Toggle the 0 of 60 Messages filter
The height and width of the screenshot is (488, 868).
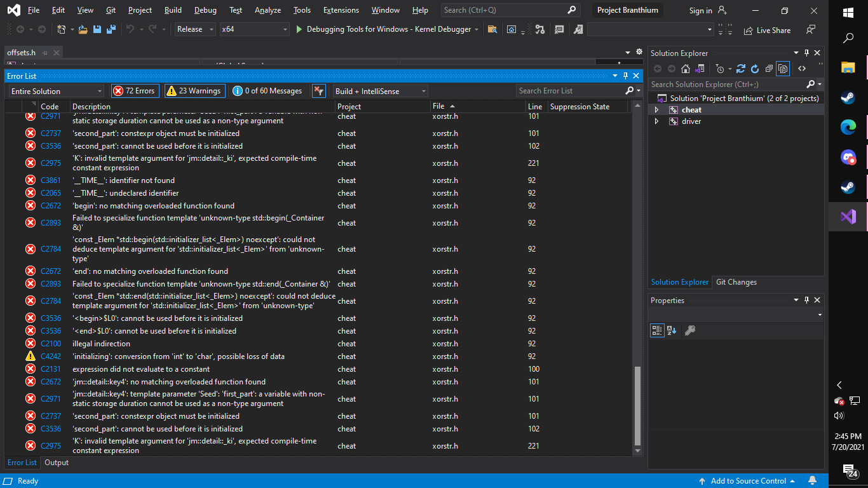267,91
